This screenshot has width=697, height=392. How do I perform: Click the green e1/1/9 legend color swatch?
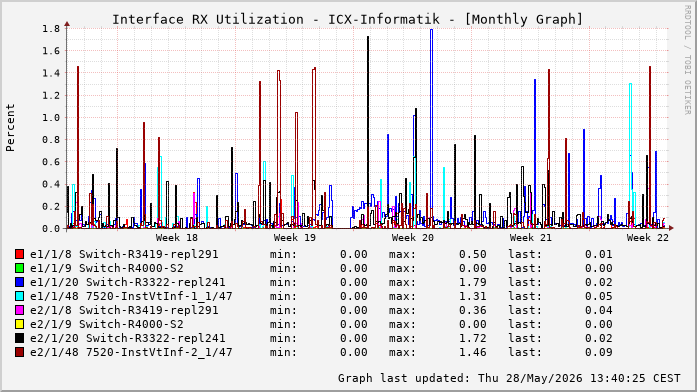tap(19, 268)
